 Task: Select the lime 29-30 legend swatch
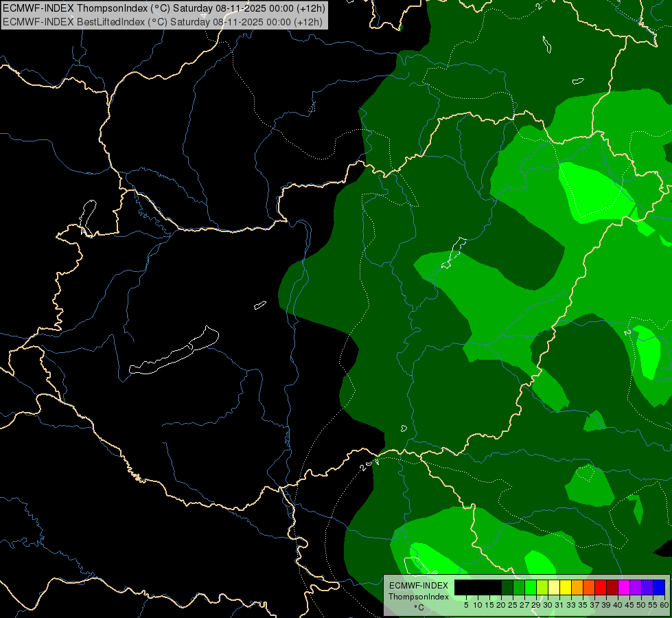tap(542, 587)
